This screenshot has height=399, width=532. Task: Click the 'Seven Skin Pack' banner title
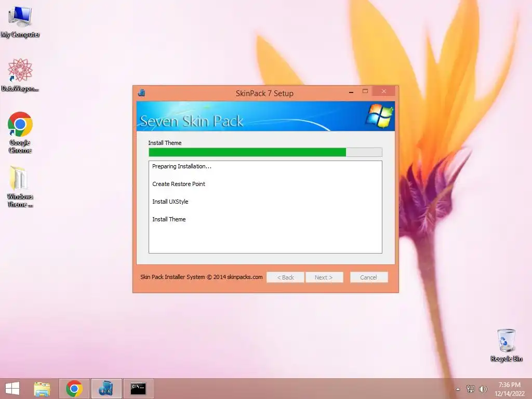point(192,121)
